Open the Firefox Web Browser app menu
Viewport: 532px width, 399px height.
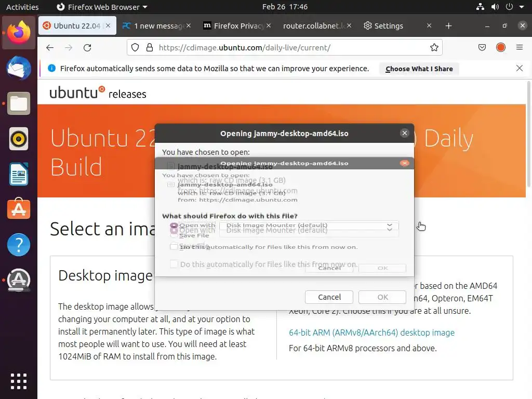(102, 7)
